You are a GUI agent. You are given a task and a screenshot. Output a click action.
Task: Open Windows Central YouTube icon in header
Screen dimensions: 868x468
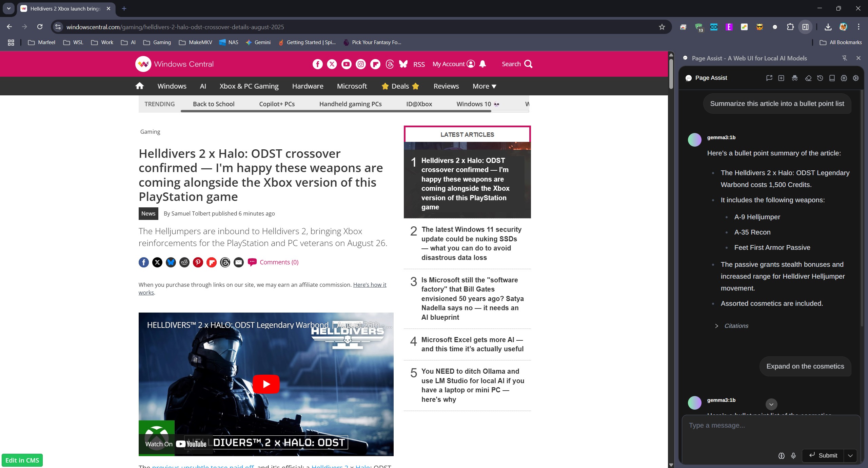coord(346,64)
